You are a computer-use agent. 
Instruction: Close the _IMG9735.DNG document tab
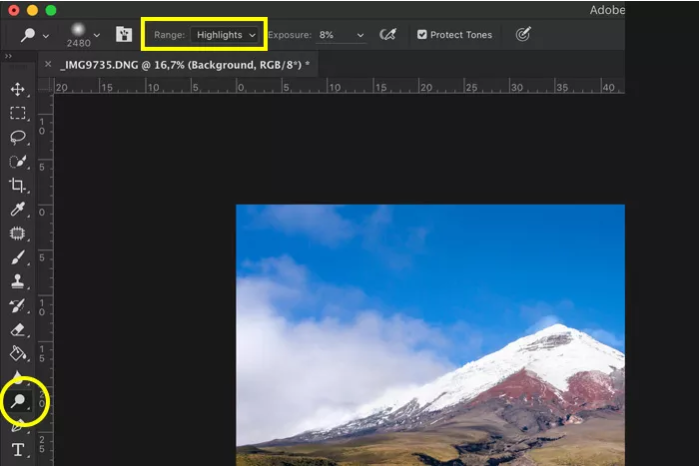(x=48, y=64)
